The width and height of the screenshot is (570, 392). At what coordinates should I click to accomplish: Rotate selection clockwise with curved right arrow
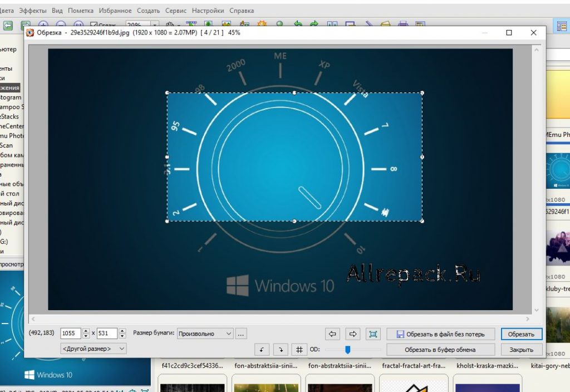point(281,350)
